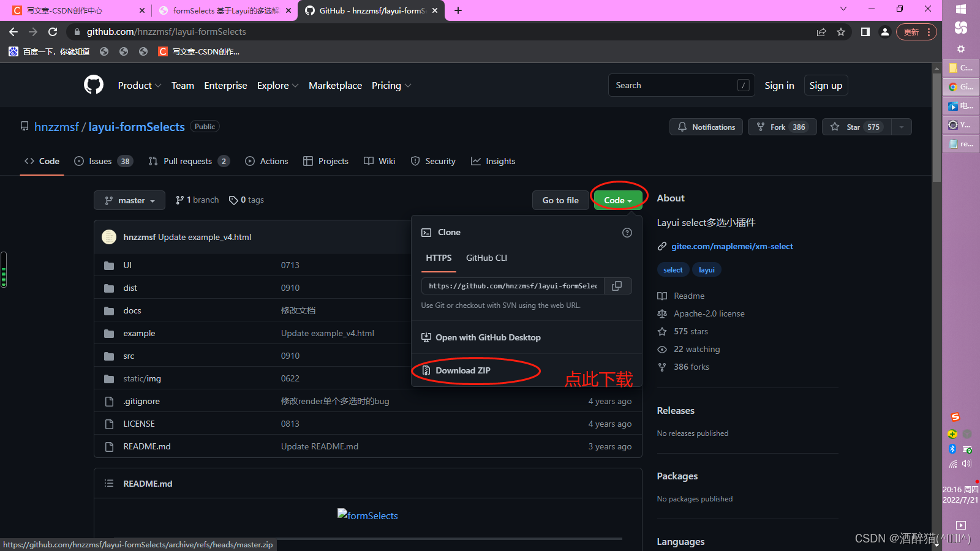980x551 pixels.
Task: Reload the page with browser refresh icon
Action: (53, 32)
